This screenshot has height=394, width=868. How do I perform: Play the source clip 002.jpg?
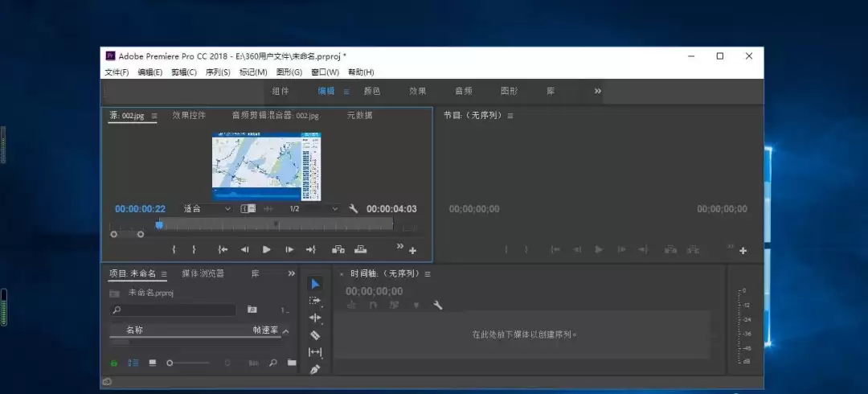click(x=266, y=249)
